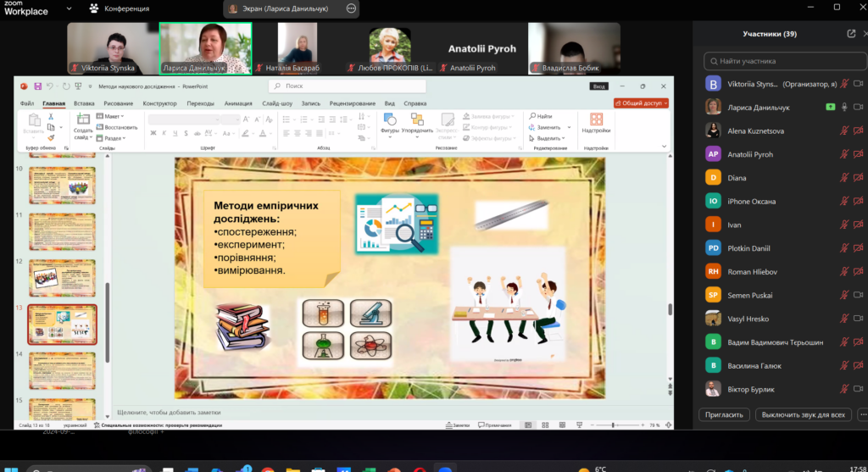Open the Анимация ribbon tab

pyautogui.click(x=238, y=103)
